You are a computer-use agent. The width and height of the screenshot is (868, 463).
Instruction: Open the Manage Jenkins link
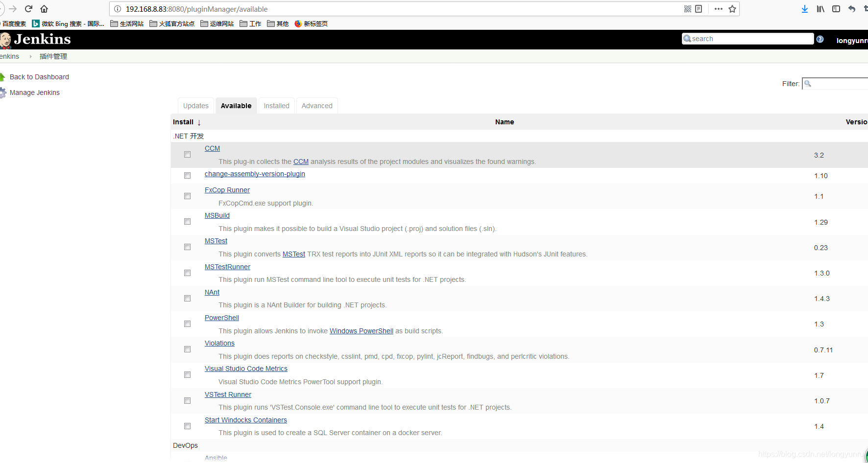click(x=35, y=93)
